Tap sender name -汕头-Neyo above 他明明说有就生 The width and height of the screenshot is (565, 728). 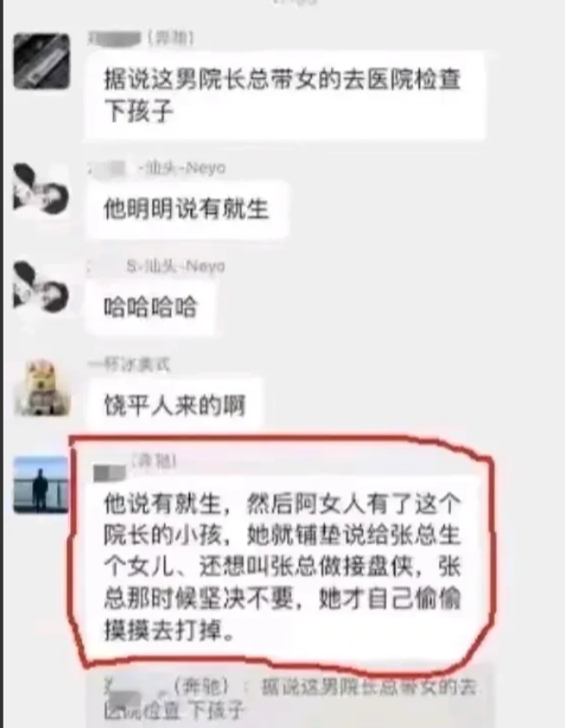pyautogui.click(x=181, y=168)
